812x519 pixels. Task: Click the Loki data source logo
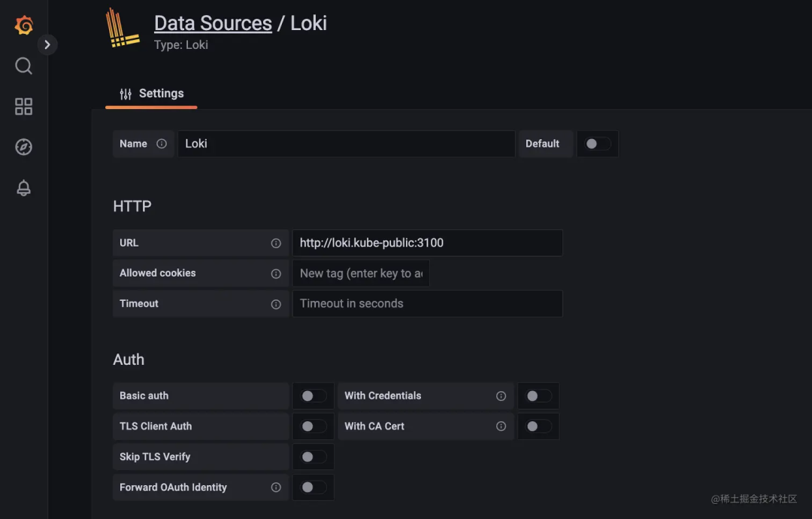coord(123,29)
